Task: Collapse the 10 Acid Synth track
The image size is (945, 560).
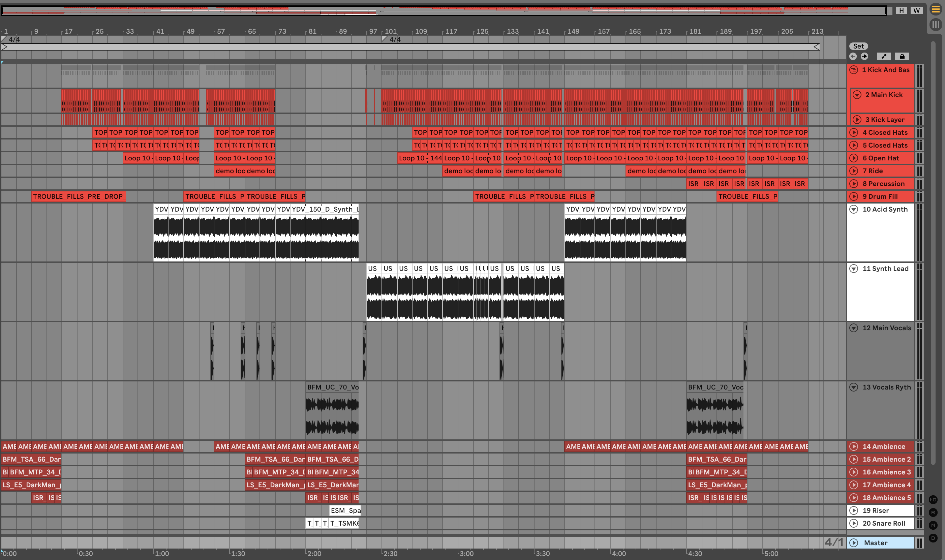Action: pyautogui.click(x=854, y=210)
